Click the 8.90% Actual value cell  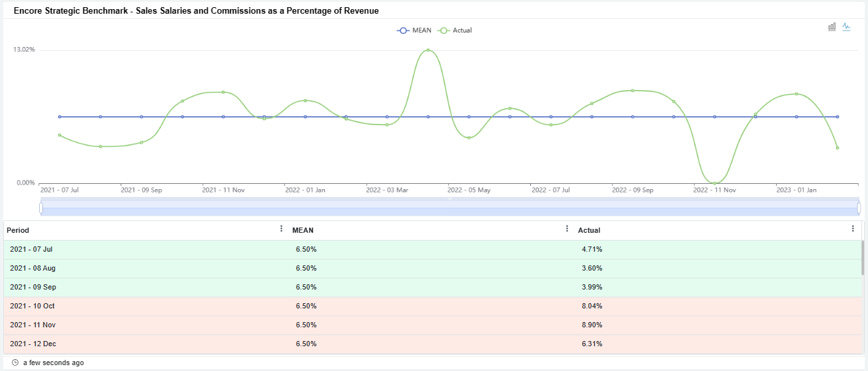pyautogui.click(x=591, y=325)
